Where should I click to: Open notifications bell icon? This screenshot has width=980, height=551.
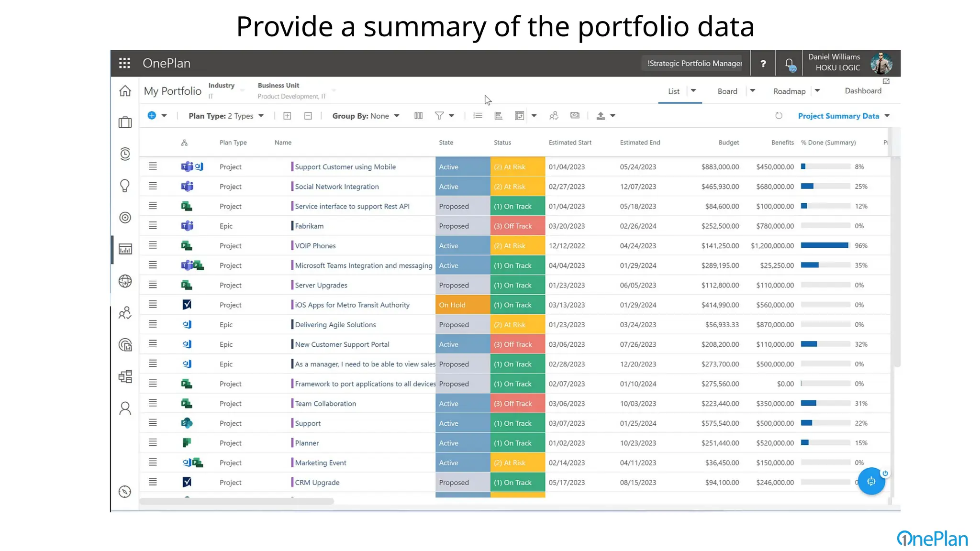(790, 64)
